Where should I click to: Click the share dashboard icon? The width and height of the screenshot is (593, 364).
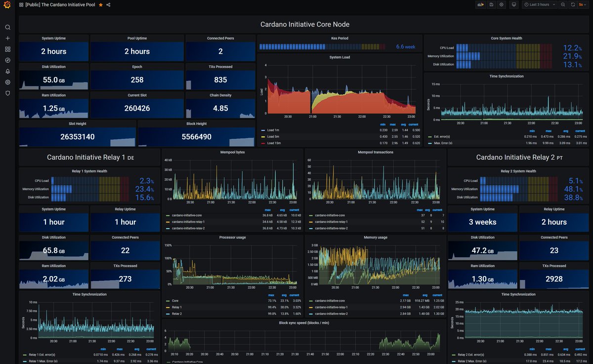[x=108, y=4]
